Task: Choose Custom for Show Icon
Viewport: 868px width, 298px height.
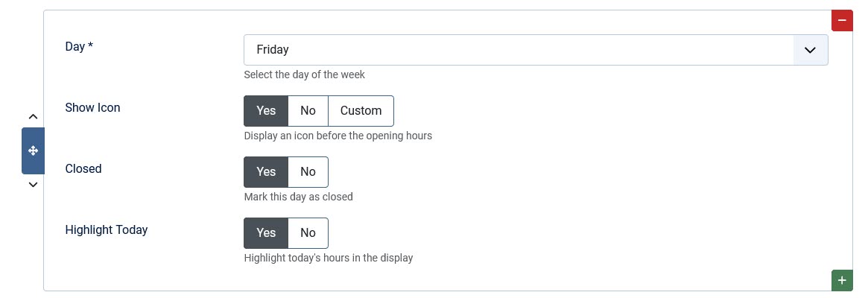Action: [361, 111]
